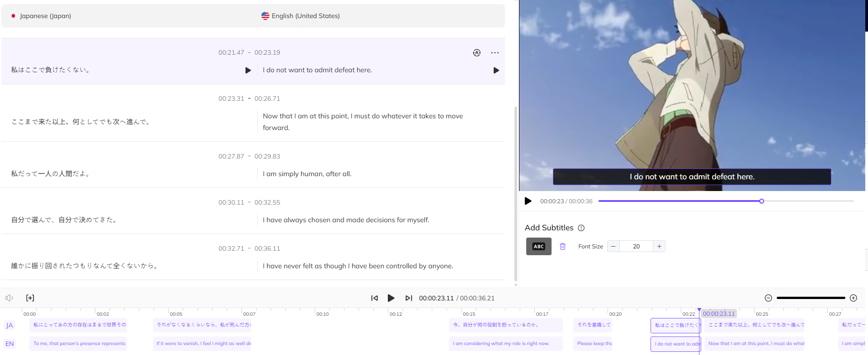Viewport: 868px width, 355px height.
Task: Decrease subtitle font size with the minus button
Action: click(x=613, y=246)
